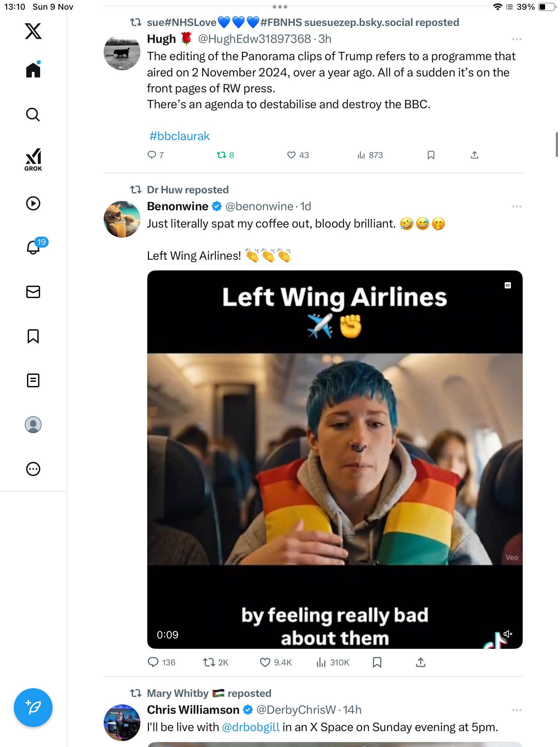The height and width of the screenshot is (747, 560).
Task: Tap the compose new post button
Action: [33, 707]
